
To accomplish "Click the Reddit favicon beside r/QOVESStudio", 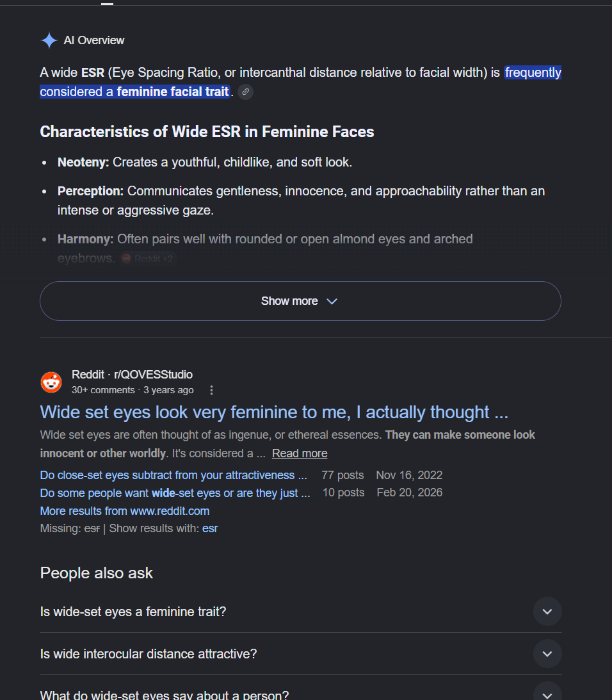I will [51, 382].
